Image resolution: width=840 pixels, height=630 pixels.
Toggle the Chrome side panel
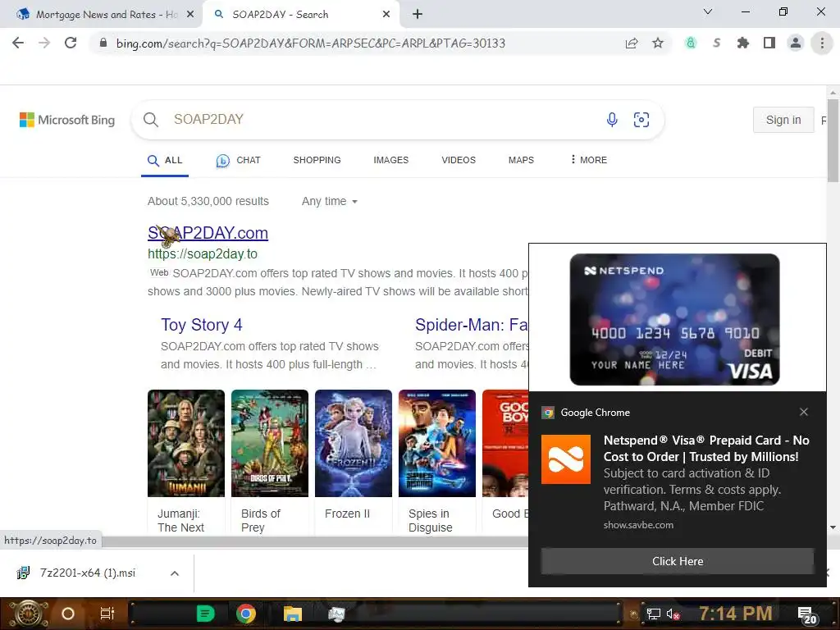point(769,43)
